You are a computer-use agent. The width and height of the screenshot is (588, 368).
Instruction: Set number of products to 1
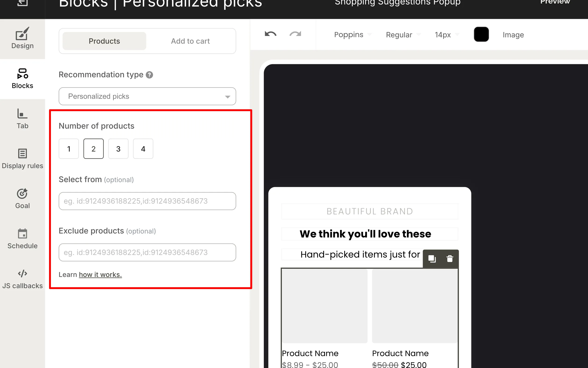pos(69,149)
